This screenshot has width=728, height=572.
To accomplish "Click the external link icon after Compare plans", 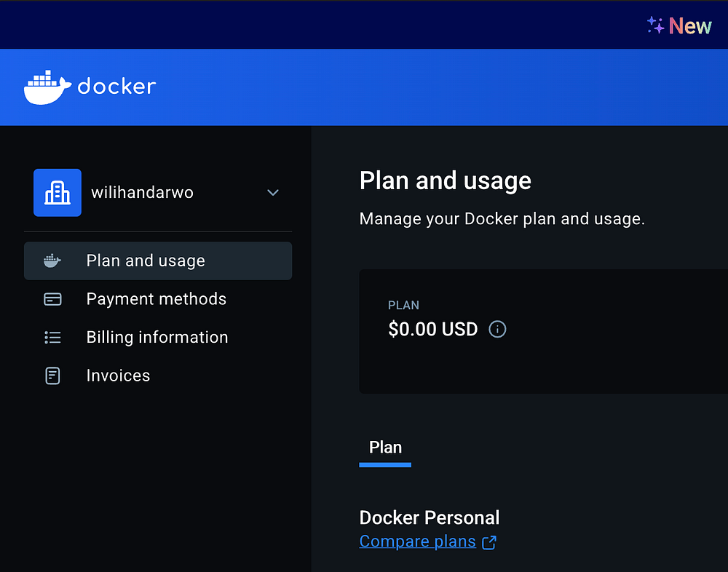I will [x=489, y=542].
